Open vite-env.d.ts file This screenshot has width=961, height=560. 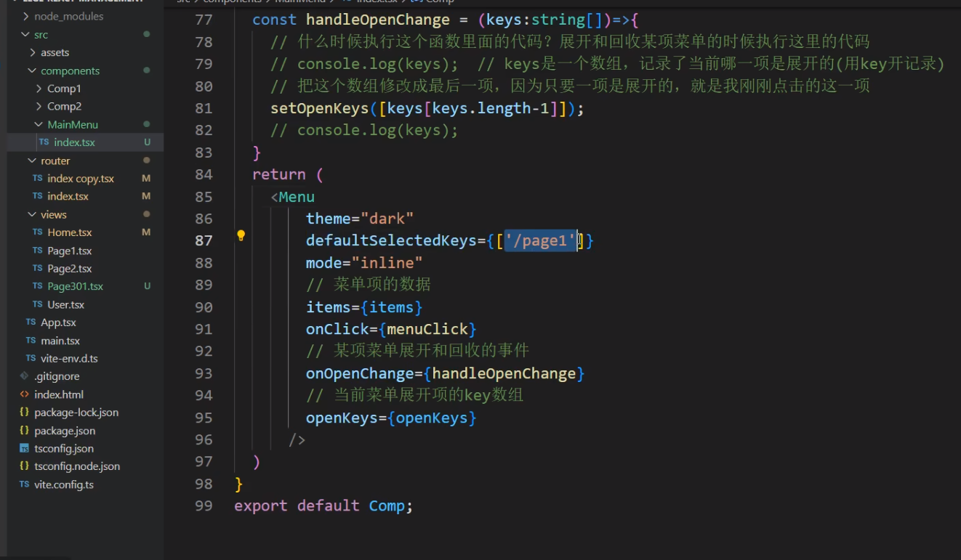pyautogui.click(x=69, y=358)
